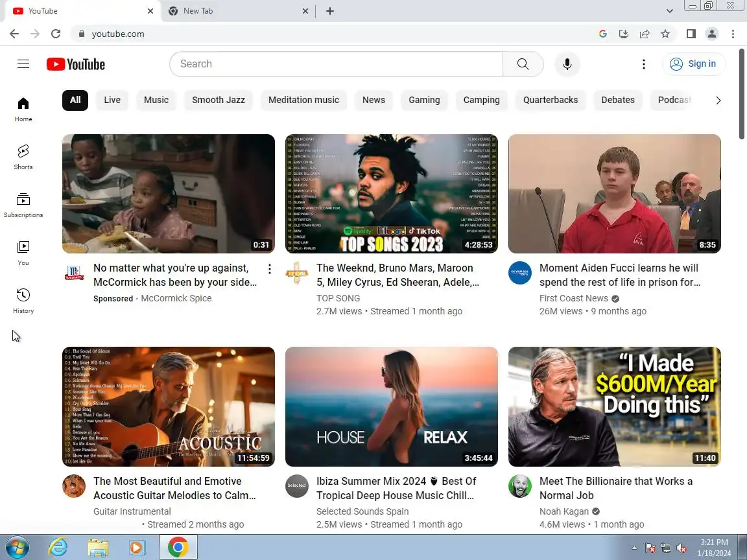Open the YouTube hamburger guide menu
747x560 pixels.
23,64
